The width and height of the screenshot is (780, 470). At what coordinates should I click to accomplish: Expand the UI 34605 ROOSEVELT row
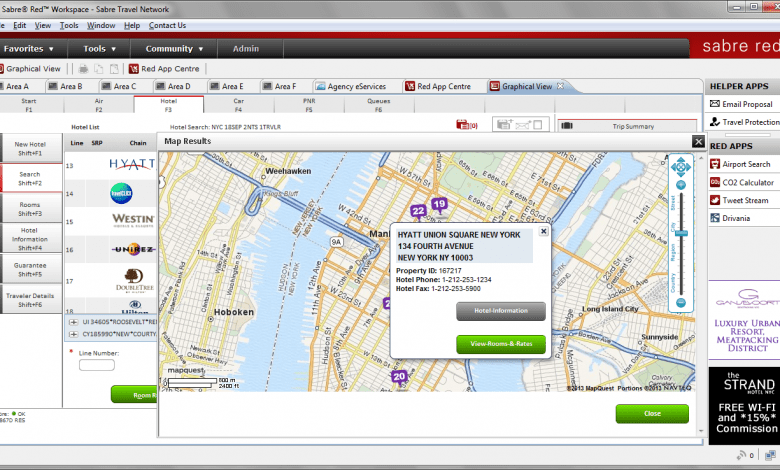pos(74,322)
